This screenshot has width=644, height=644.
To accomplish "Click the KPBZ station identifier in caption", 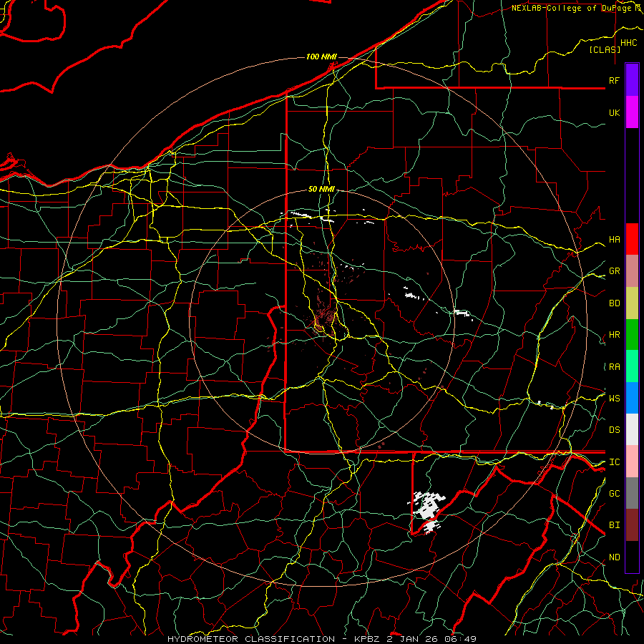I will [368, 639].
